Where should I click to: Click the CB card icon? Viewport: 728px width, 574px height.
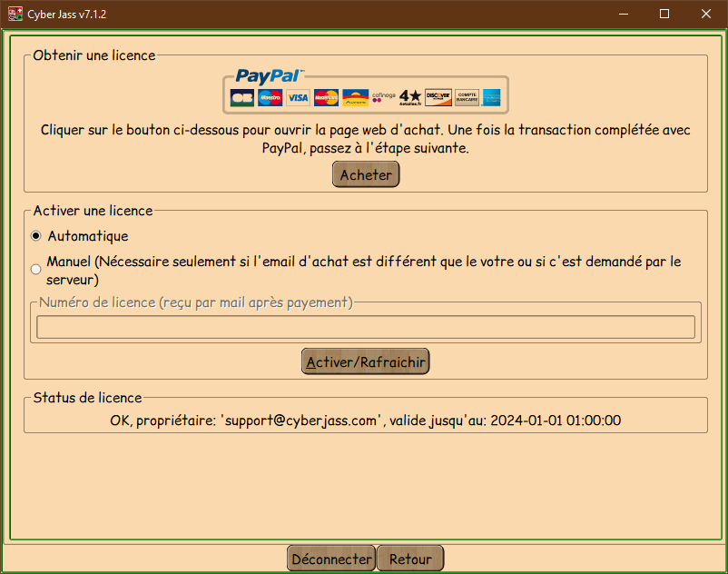click(241, 97)
